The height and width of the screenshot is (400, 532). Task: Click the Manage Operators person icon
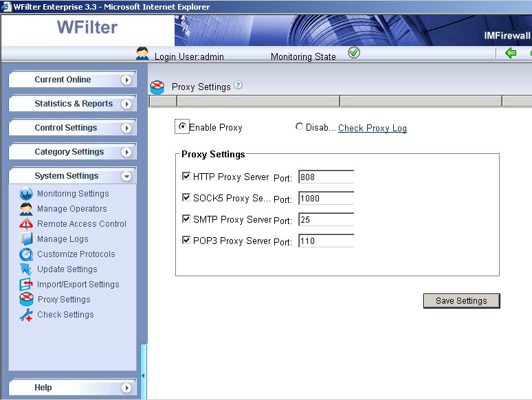[x=26, y=209]
